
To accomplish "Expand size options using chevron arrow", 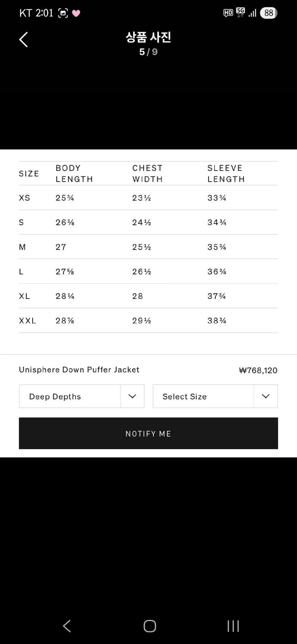I will (266, 396).
